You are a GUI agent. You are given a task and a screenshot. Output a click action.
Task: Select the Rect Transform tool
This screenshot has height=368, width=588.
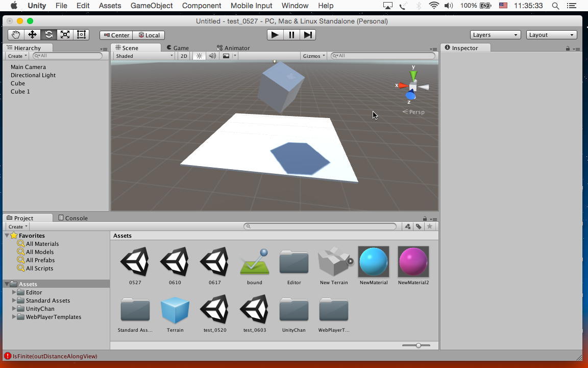81,35
